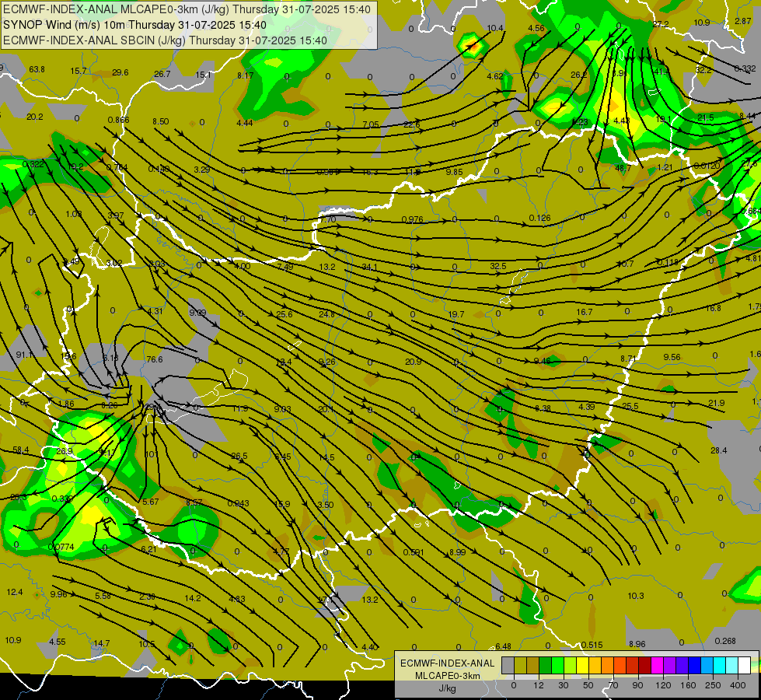Click the map value '27.2'

(x=661, y=25)
